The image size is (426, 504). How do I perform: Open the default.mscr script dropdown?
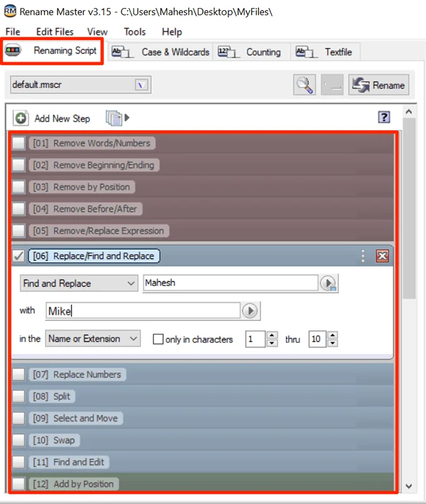point(141,85)
